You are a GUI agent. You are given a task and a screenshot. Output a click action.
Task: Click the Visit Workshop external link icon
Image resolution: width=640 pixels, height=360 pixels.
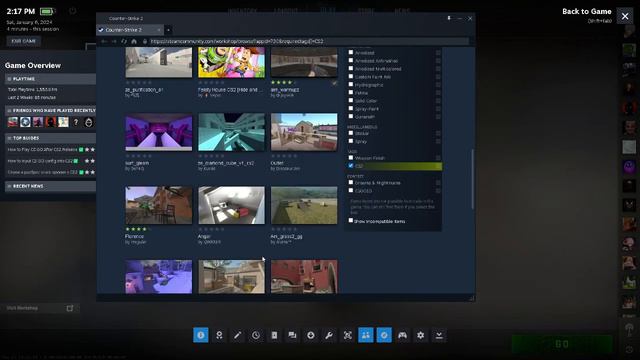pyautogui.click(x=70, y=308)
